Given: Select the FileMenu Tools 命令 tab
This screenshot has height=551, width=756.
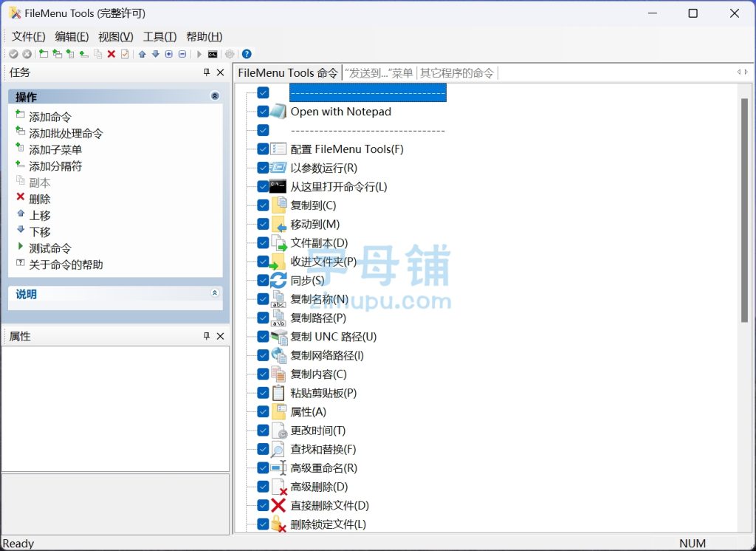Looking at the screenshot, I should click(x=288, y=73).
